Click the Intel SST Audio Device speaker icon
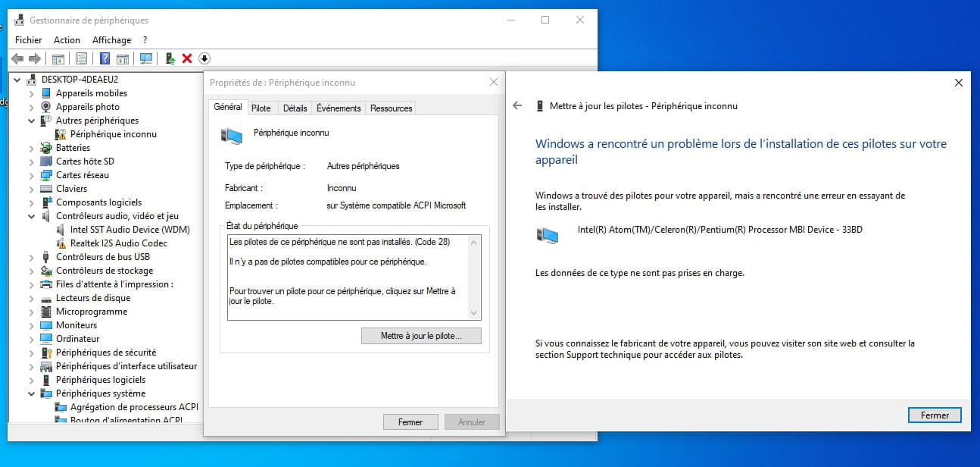Viewport: 980px width, 467px height. click(61, 230)
